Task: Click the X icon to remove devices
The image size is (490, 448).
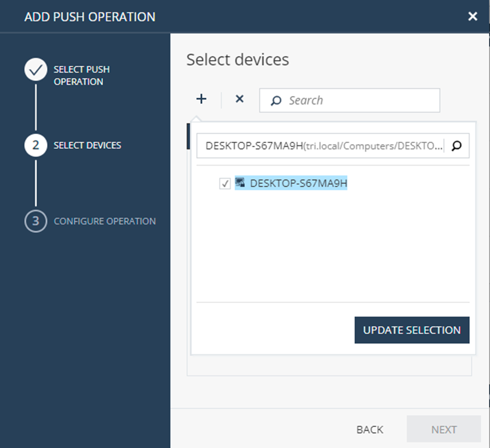Action: pos(240,99)
